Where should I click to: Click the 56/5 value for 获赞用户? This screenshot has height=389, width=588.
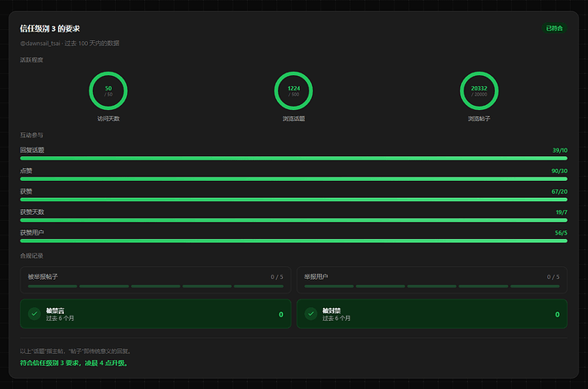point(561,233)
